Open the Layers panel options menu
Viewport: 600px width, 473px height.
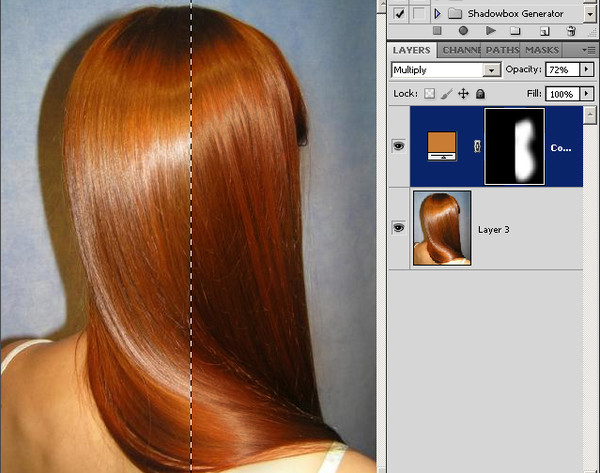[x=589, y=50]
